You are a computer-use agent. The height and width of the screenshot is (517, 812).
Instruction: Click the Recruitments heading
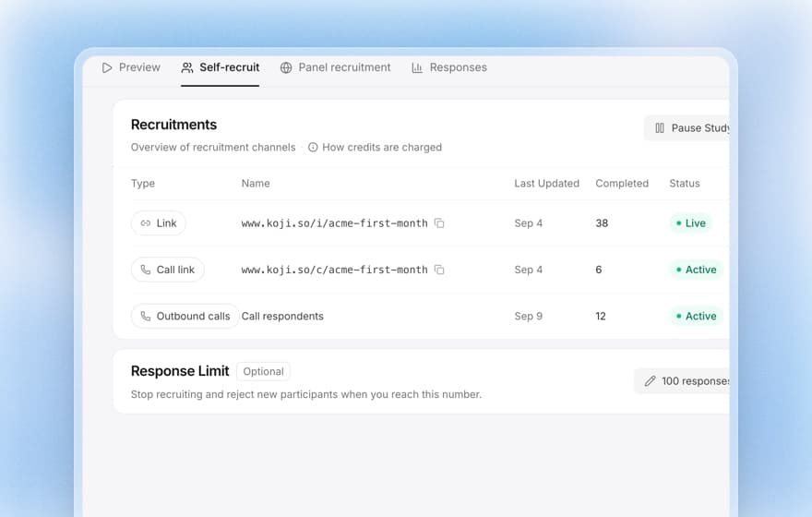(173, 125)
